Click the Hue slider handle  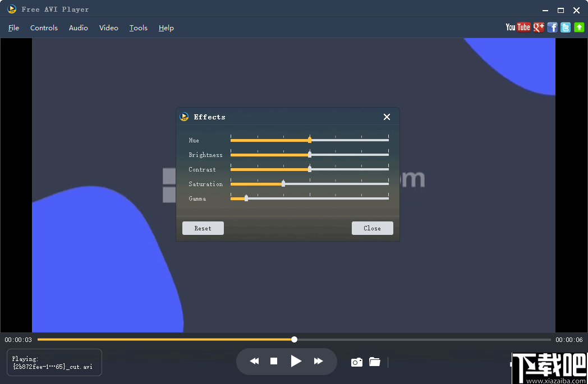[310, 140]
